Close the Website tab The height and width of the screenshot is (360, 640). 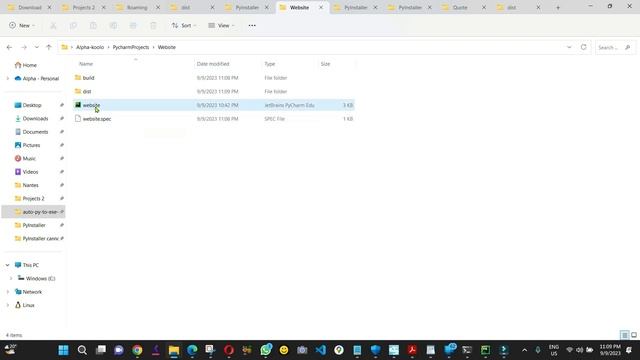pyautogui.click(x=321, y=7)
